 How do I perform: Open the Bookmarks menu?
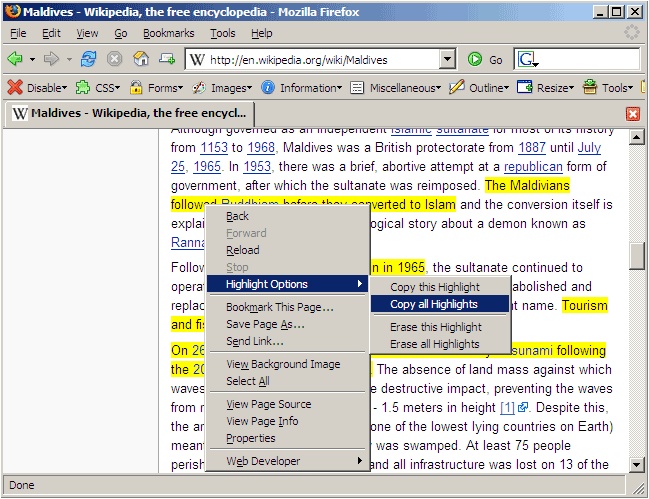click(168, 33)
